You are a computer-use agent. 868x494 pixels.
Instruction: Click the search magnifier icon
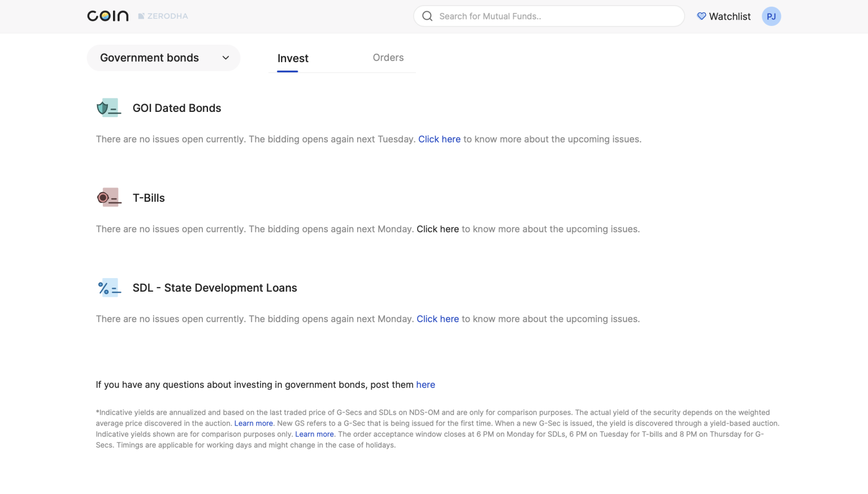click(x=428, y=16)
